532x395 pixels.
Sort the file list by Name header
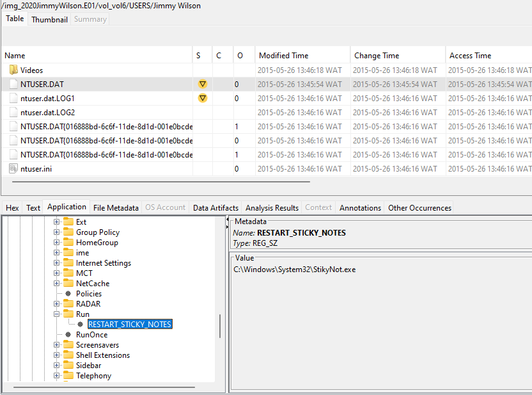15,56
